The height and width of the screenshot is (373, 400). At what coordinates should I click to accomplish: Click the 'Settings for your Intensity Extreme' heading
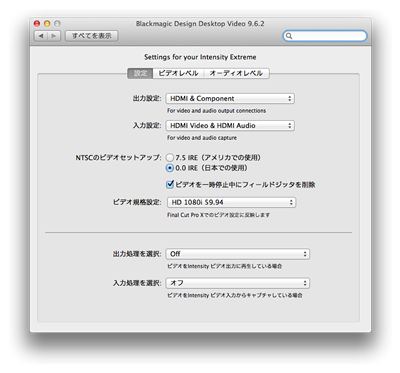(x=200, y=57)
